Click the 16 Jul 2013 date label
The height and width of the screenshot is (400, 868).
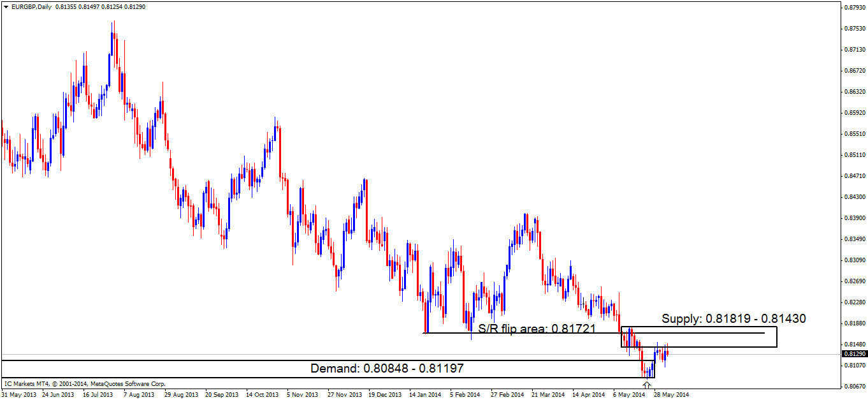(99, 395)
